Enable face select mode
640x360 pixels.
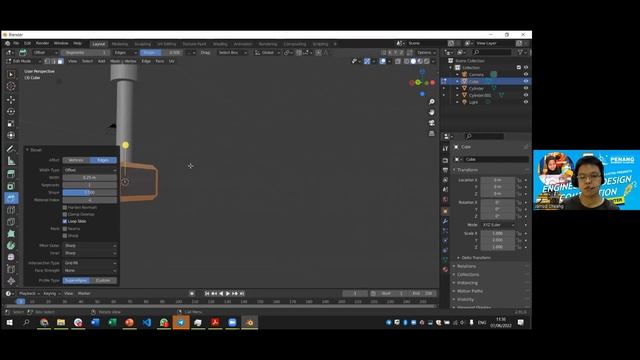(x=60, y=61)
